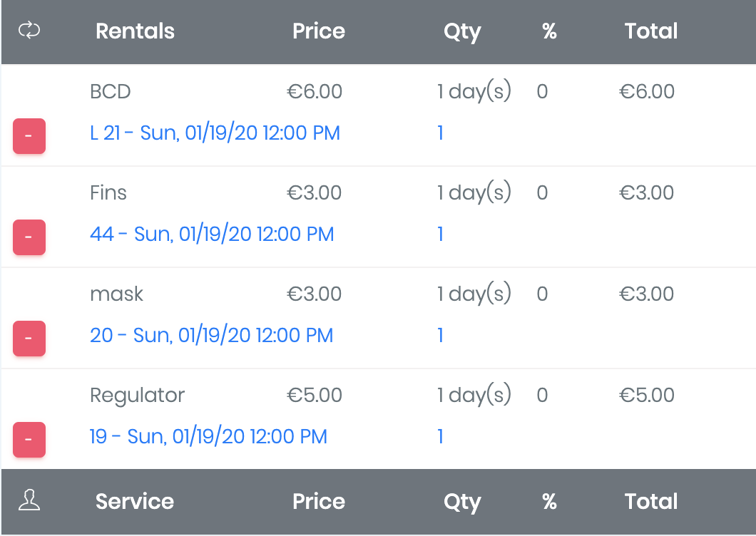
Task: Click the Regulator quantity value 1
Action: (x=441, y=436)
